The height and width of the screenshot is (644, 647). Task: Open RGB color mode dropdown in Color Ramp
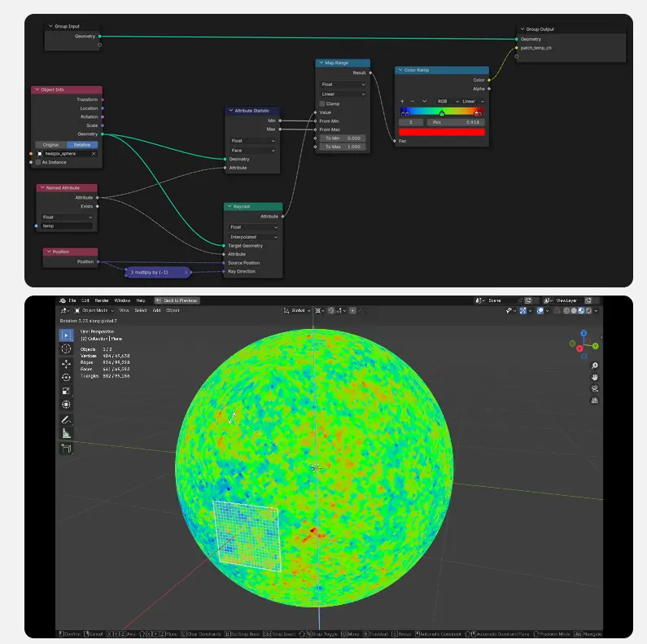(446, 101)
